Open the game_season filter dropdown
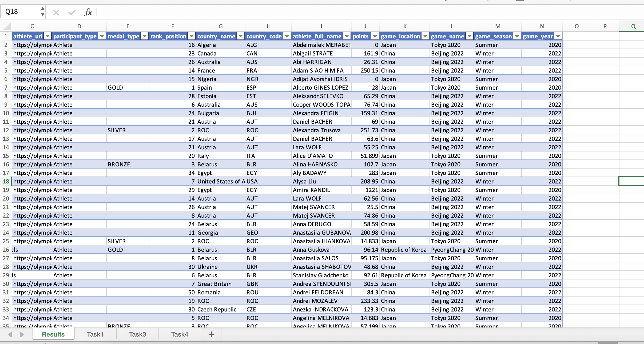 click(517, 36)
